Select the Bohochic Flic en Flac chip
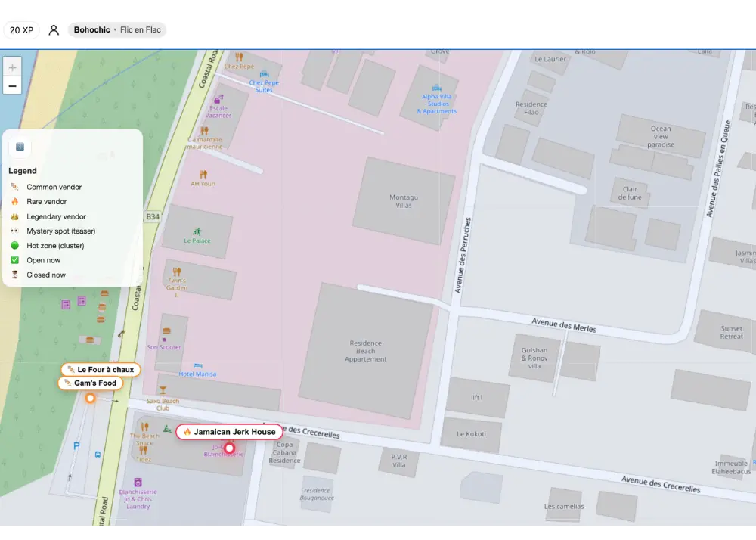This screenshot has height=540, width=756. click(117, 30)
